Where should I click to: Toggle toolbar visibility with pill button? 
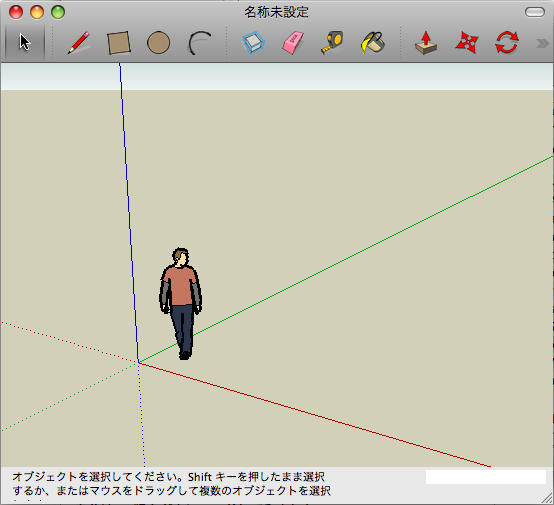535,12
